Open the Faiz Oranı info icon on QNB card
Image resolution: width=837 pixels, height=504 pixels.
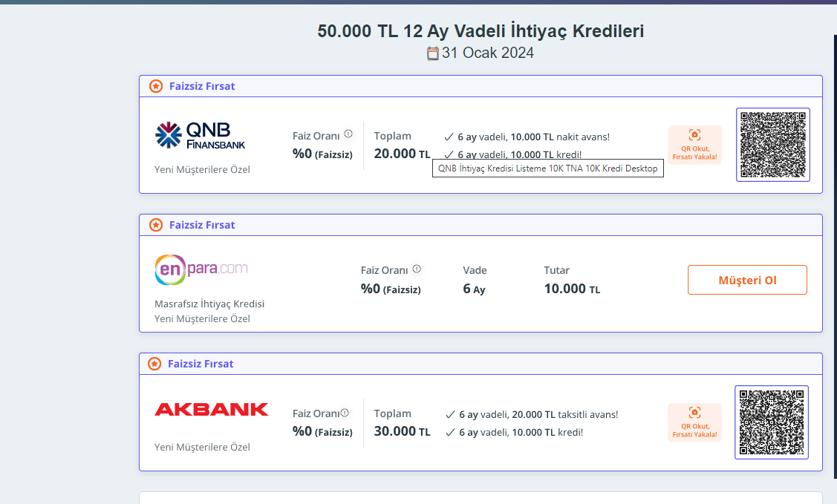(348, 134)
